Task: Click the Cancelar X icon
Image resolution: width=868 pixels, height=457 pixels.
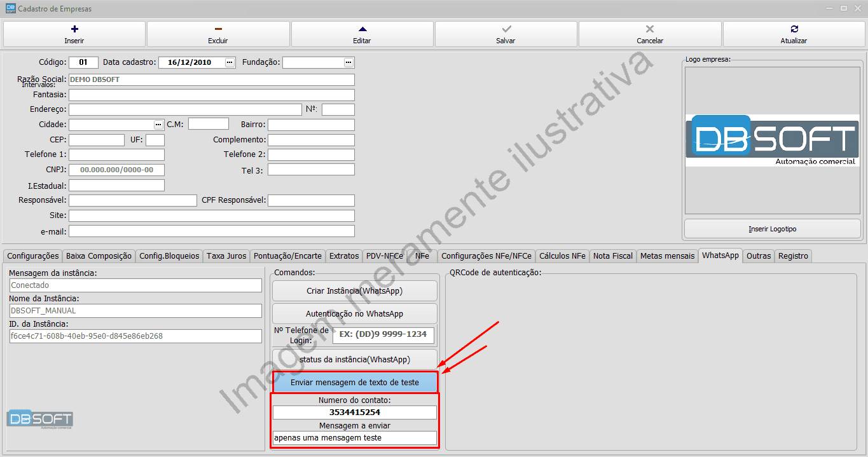Action: click(x=649, y=29)
